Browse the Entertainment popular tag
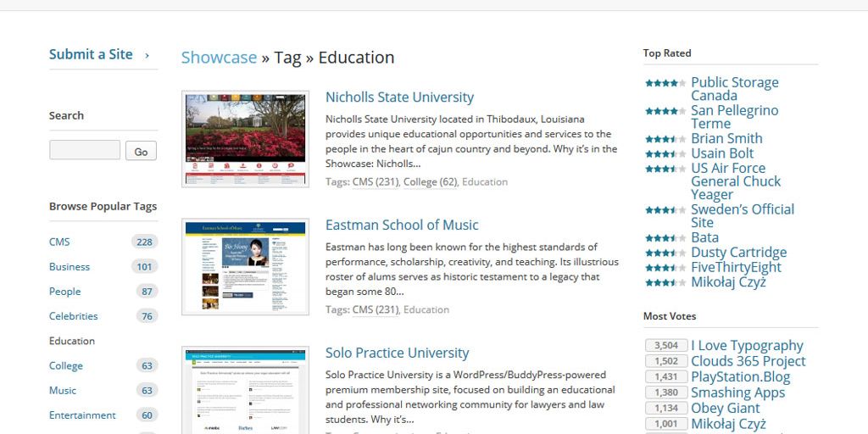Screen dimensions: 868x434 click(x=82, y=415)
